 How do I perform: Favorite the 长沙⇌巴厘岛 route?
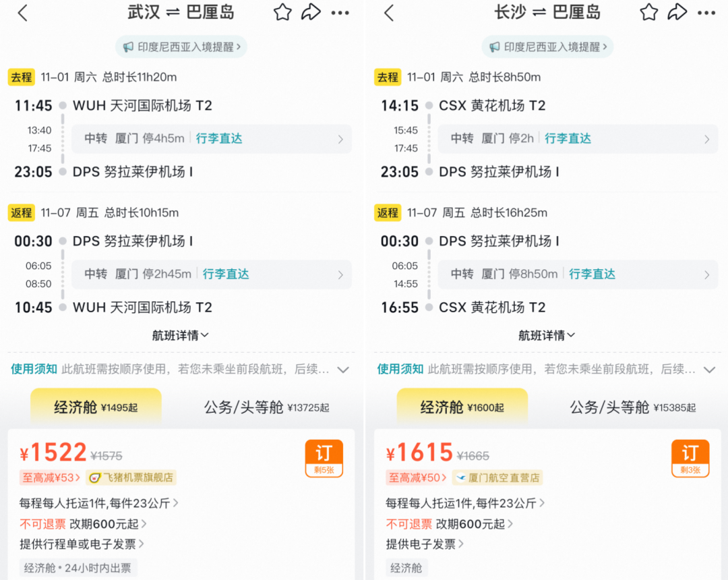tap(648, 12)
